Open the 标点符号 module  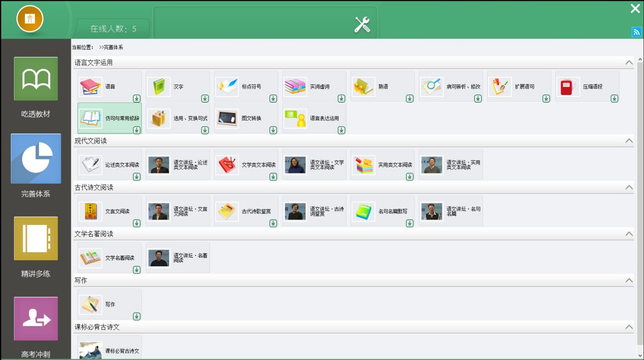tap(246, 86)
